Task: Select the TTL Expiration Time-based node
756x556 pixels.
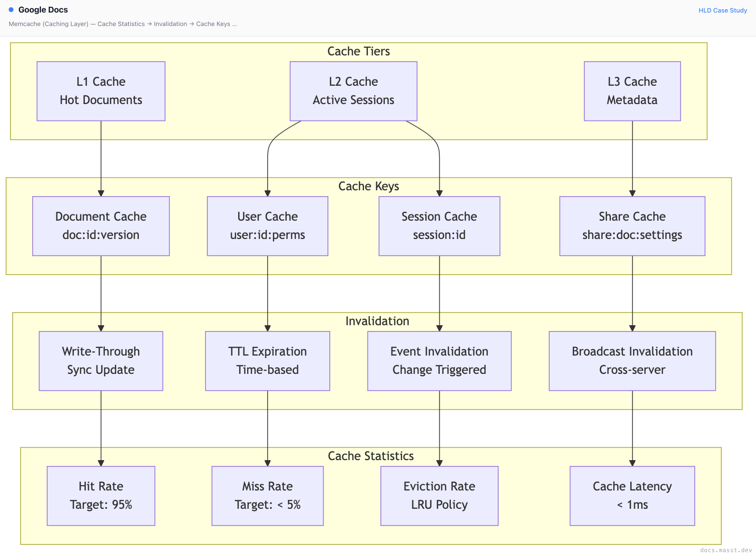Action: coord(268,361)
